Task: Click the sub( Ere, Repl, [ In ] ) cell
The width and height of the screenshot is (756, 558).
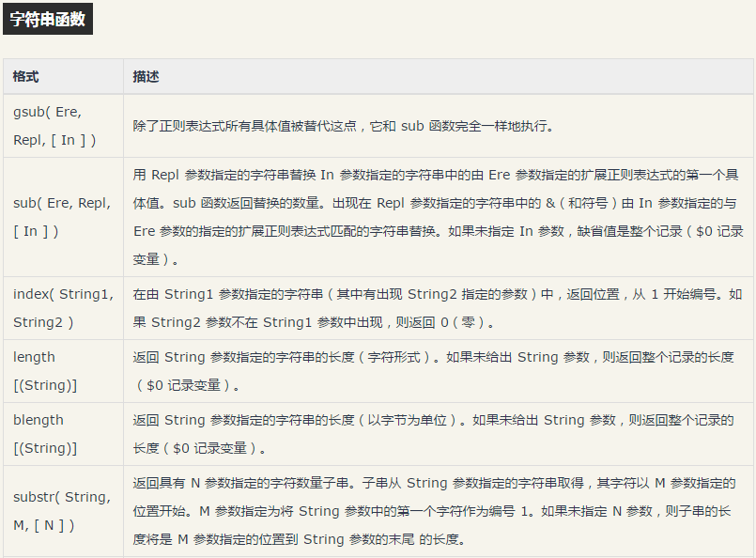Action: [63, 217]
